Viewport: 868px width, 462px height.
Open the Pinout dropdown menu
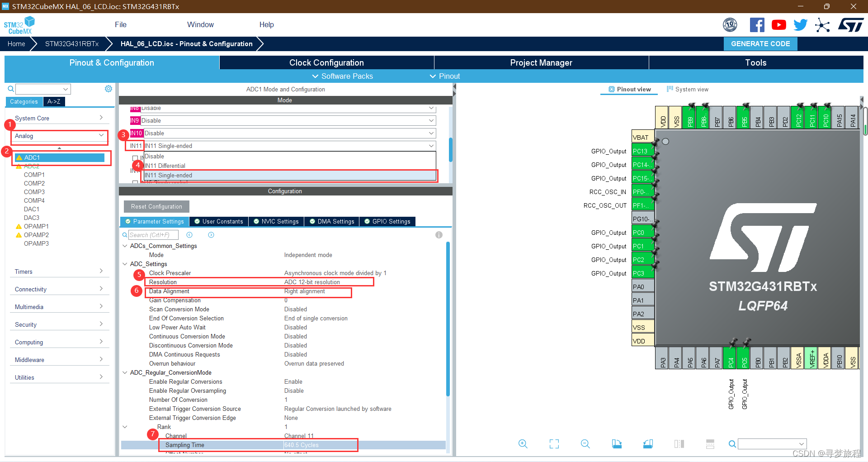coord(445,76)
